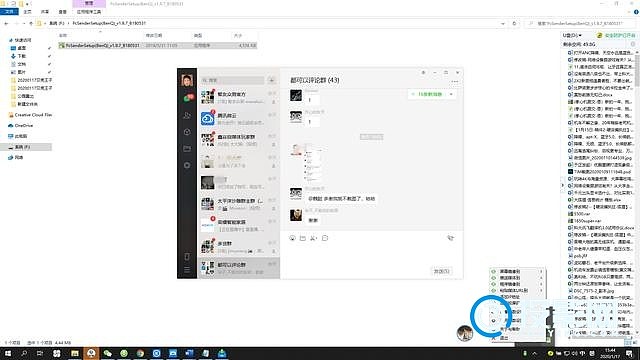Add a new chat with plus button
Viewport: 640px width, 360px height.
tap(272, 80)
